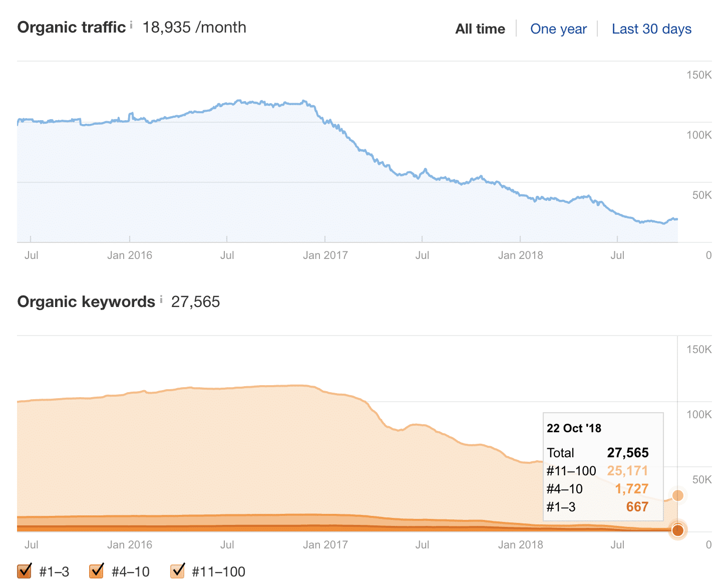Click the orange #1-3 legend square

[24, 571]
